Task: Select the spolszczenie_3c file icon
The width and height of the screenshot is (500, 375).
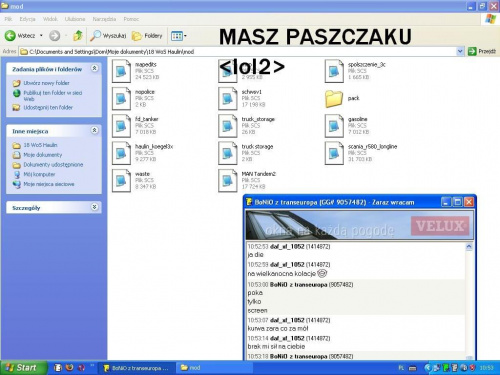Action: (x=334, y=71)
